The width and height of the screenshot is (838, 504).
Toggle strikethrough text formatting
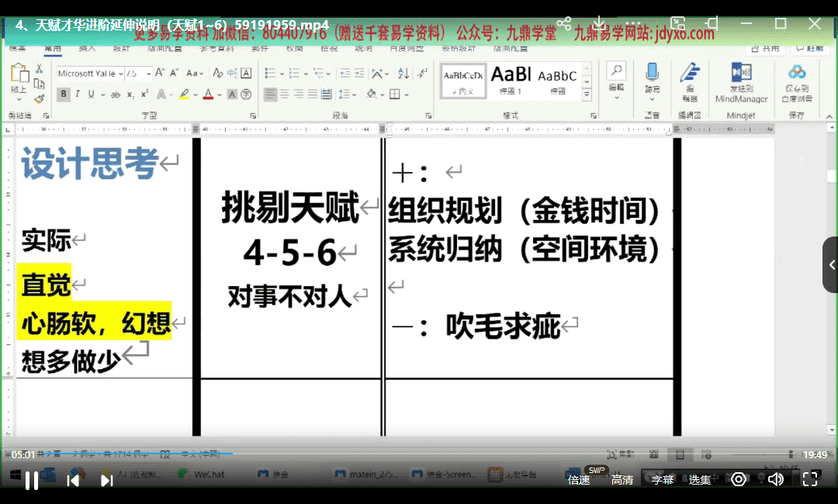coord(115,95)
